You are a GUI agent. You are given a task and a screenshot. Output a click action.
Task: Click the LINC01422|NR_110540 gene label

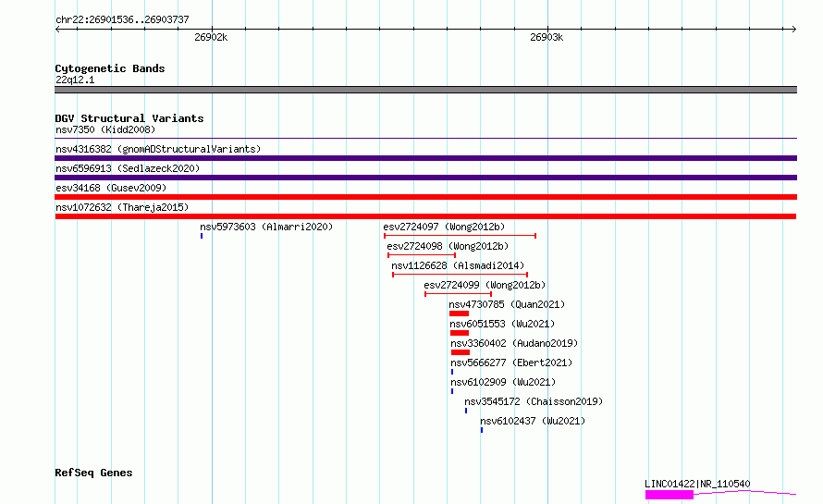[697, 484]
